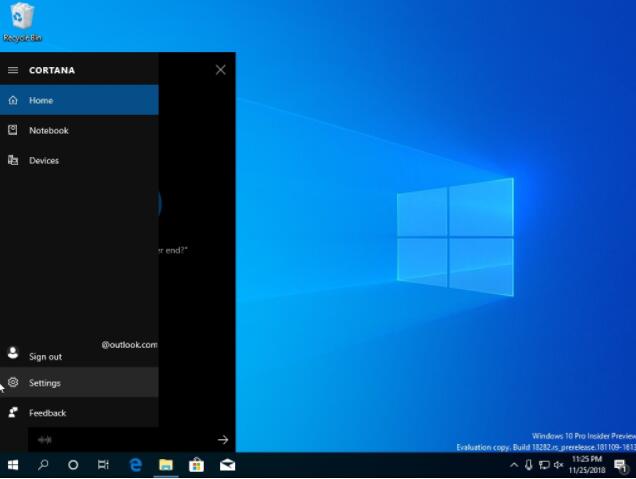Open Devices in Cortana sidebar
This screenshot has height=479, width=636.
[79, 161]
